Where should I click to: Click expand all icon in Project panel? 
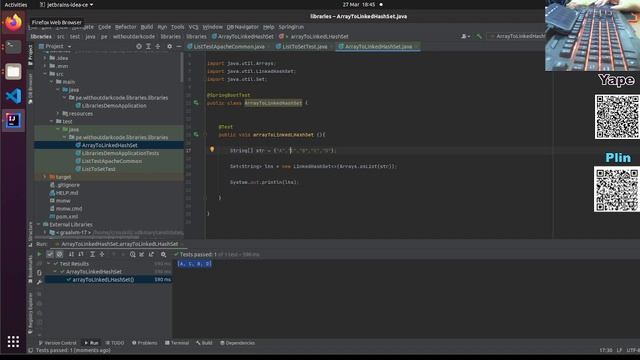coord(148,47)
